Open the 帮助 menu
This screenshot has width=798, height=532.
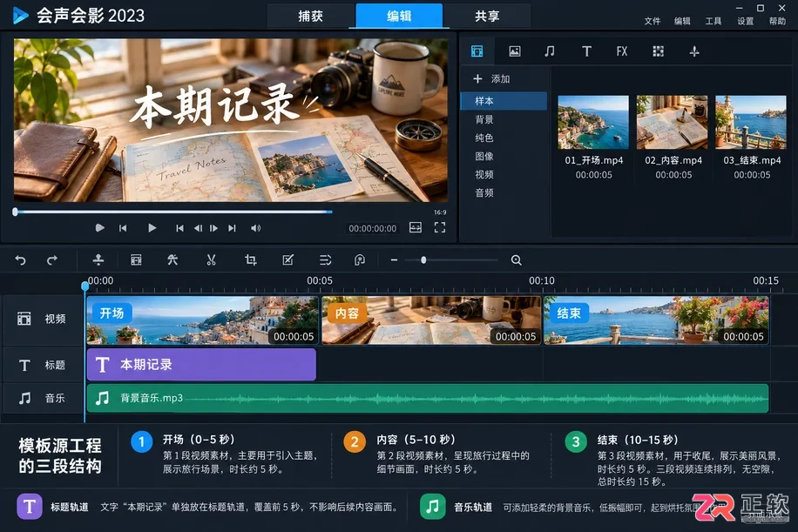point(777,21)
